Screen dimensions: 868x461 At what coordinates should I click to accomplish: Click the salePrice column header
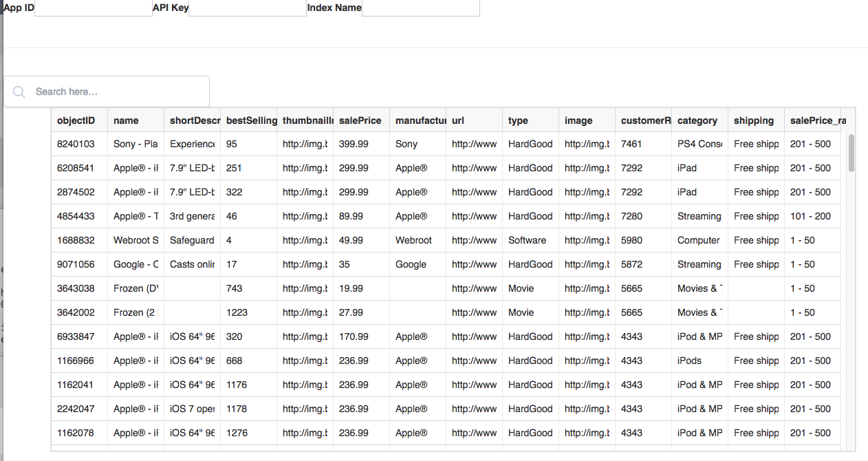361,120
